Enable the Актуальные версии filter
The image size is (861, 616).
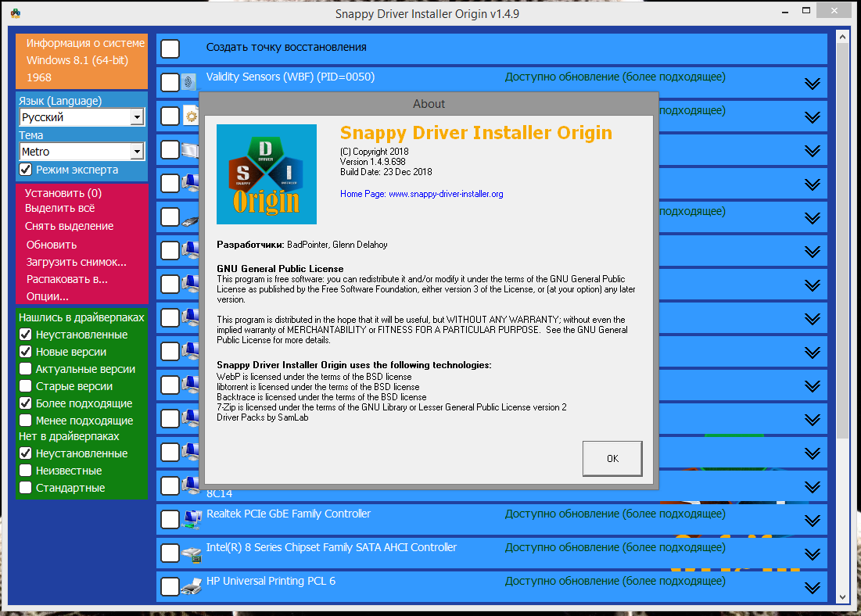pos(25,369)
